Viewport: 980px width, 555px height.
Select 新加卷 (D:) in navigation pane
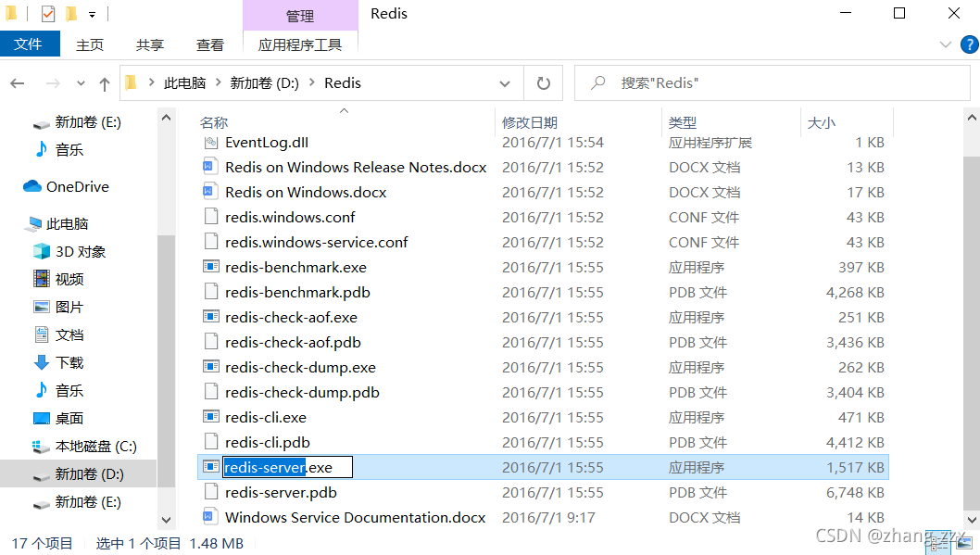click(x=79, y=473)
